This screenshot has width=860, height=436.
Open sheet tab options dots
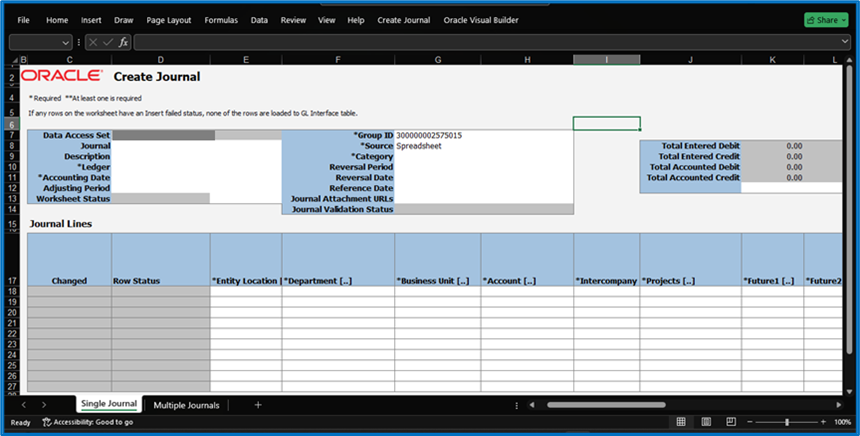click(517, 405)
